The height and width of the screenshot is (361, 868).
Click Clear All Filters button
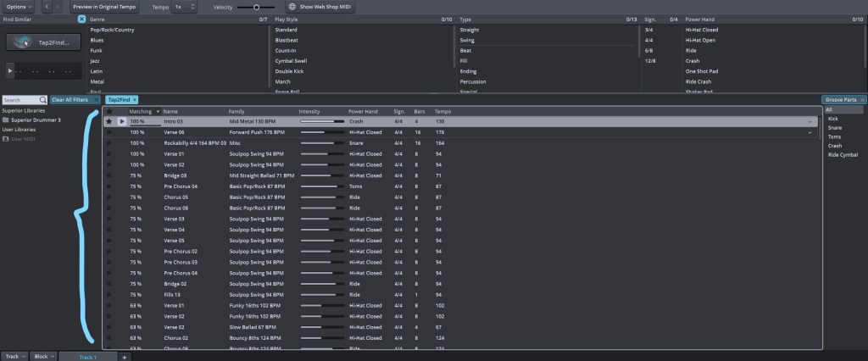pos(75,100)
